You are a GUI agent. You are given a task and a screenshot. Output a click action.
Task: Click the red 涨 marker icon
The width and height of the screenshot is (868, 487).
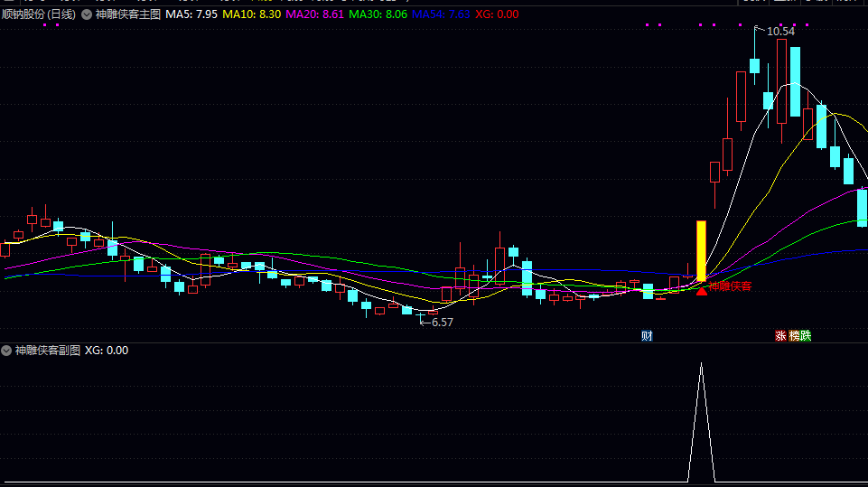click(x=780, y=335)
